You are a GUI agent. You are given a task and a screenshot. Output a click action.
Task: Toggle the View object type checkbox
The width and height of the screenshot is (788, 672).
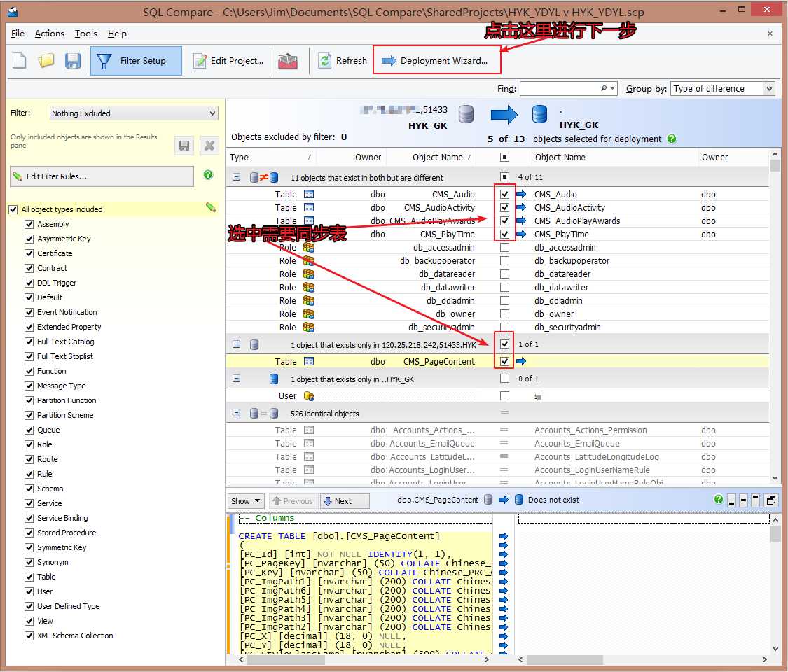coord(29,622)
